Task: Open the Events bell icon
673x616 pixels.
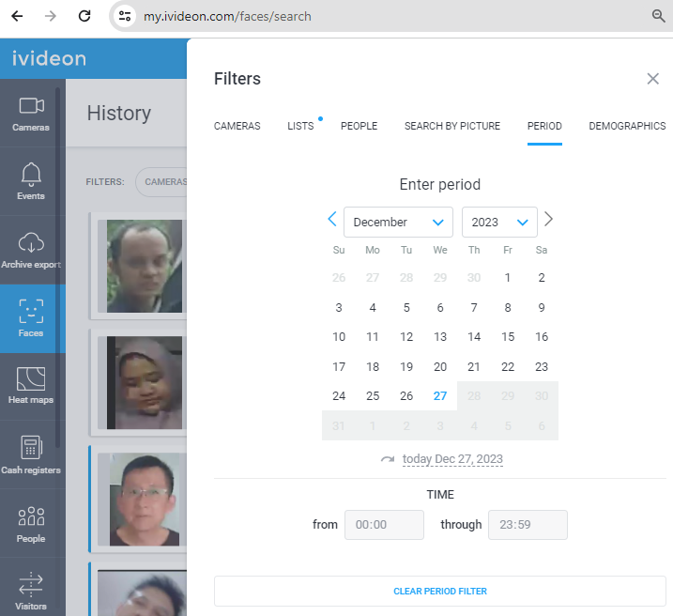Action: tap(31, 176)
